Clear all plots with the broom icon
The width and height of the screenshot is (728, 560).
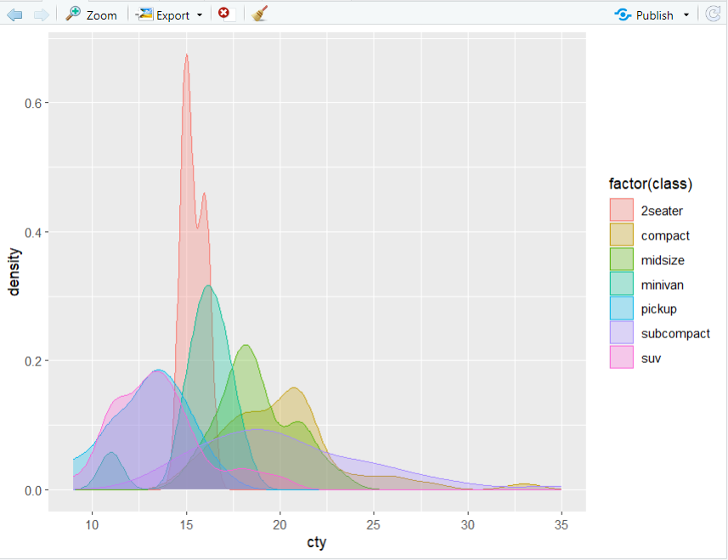tap(260, 14)
